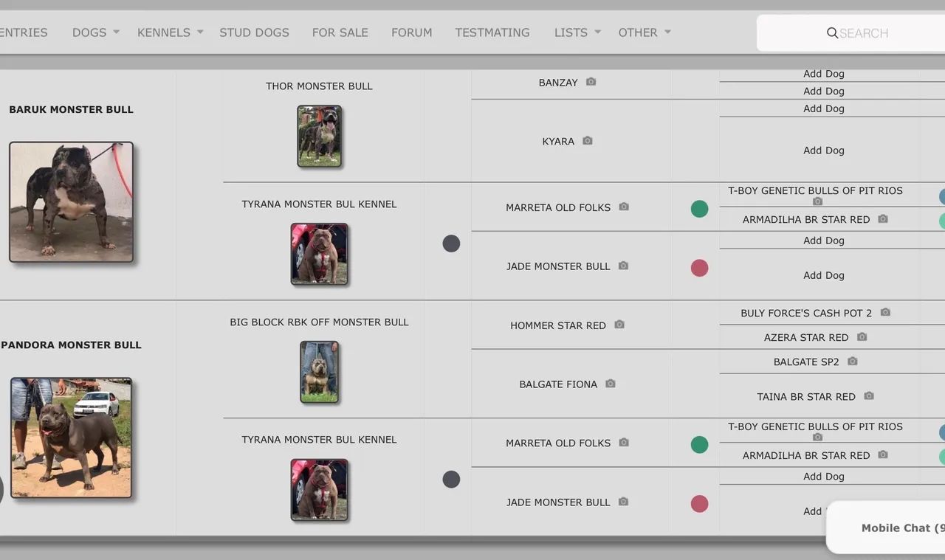Click the PANDORA MONSTER BULL dog photo
The height and width of the screenshot is (560, 945).
[x=72, y=438]
